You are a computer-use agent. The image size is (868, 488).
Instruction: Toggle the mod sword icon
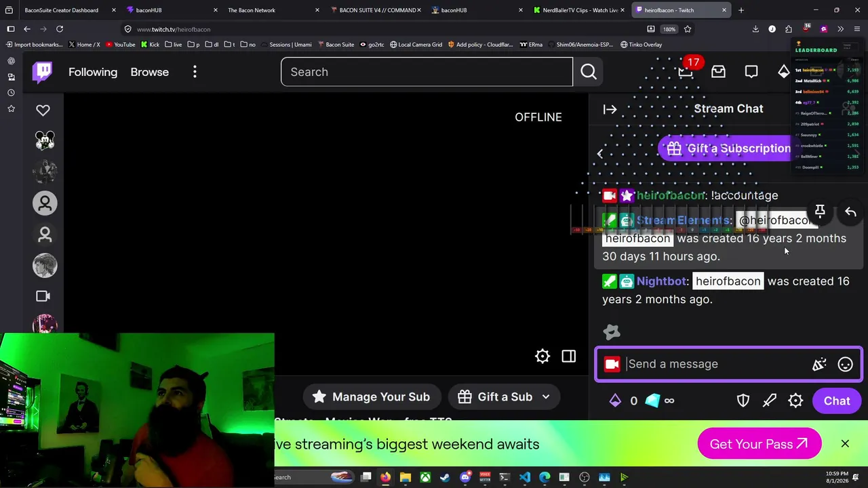pyautogui.click(x=769, y=401)
